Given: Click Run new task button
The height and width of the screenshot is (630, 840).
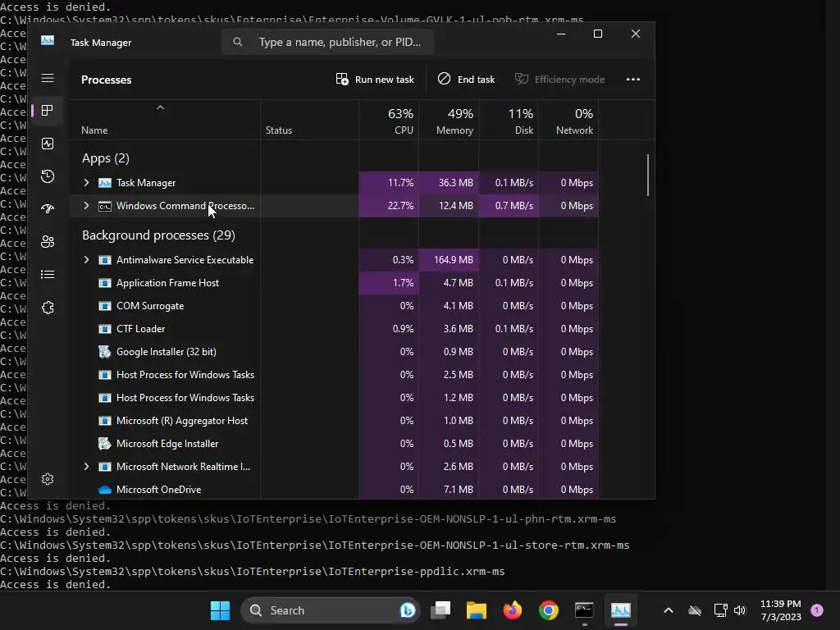Looking at the screenshot, I should coord(375,80).
